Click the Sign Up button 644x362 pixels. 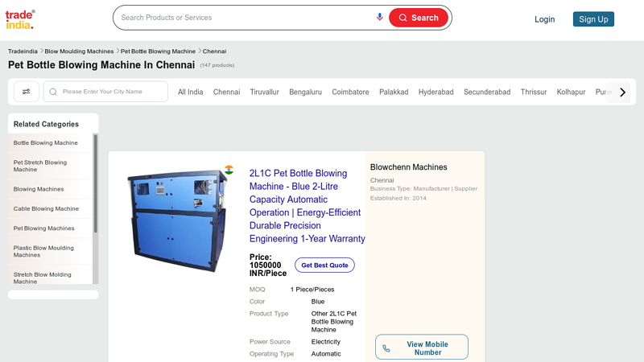593,19
